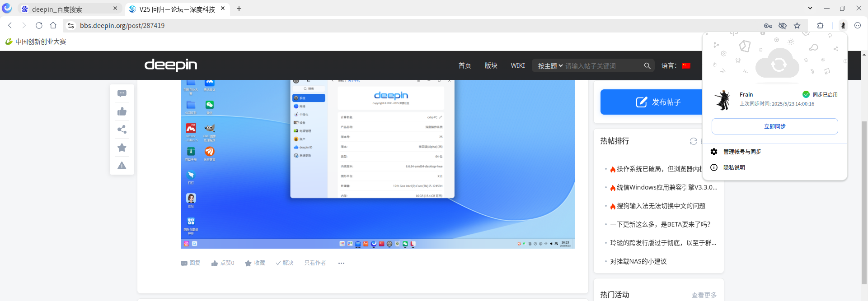Click the crossed-out eye tracking-protection icon
This screenshot has width=868, height=301.
[783, 26]
